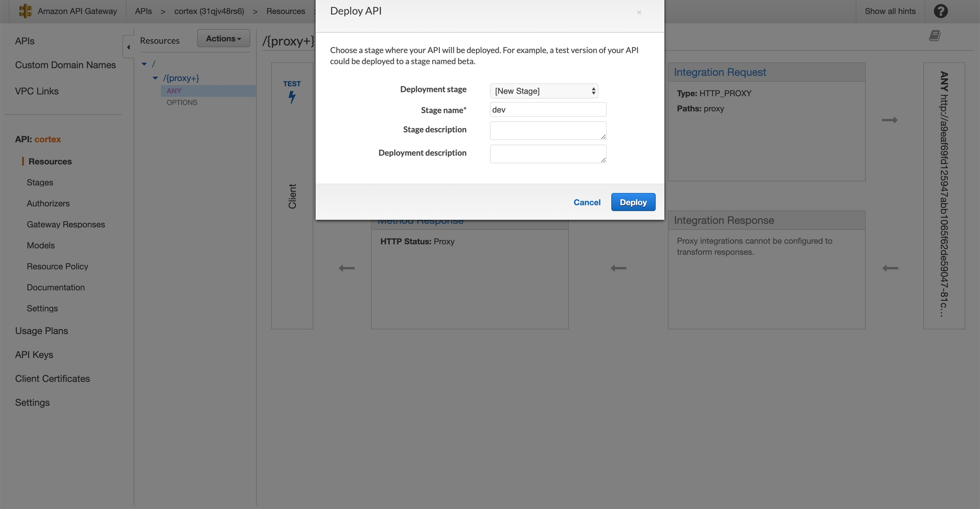Cancel the Deploy API dialog
Viewport: 980px width, 509px height.
click(x=587, y=202)
